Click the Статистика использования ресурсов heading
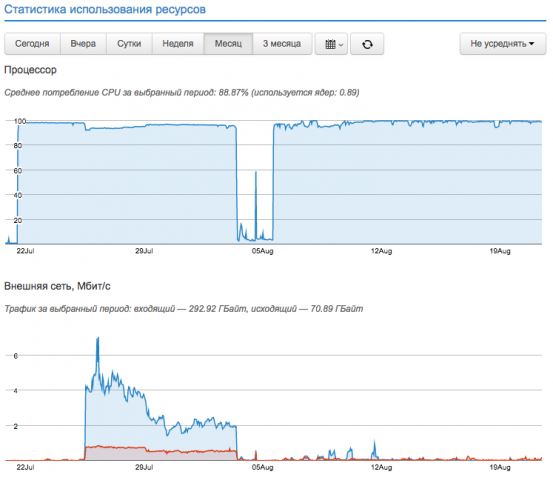Screen dimensions: 553x480 (105, 9)
